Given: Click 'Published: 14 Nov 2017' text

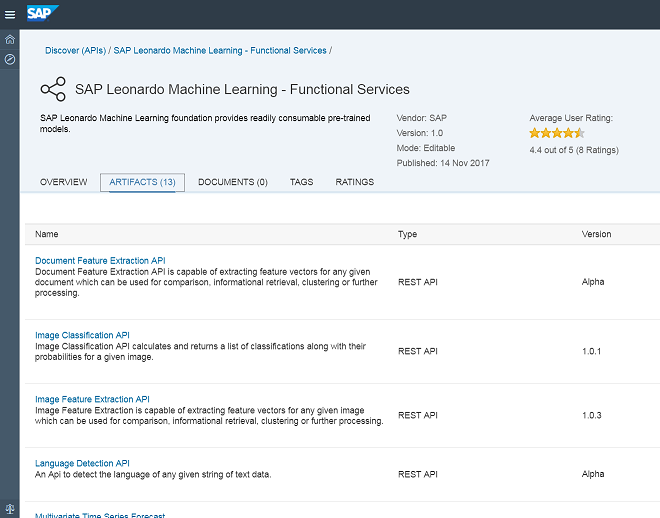Looking at the screenshot, I should [443, 163].
